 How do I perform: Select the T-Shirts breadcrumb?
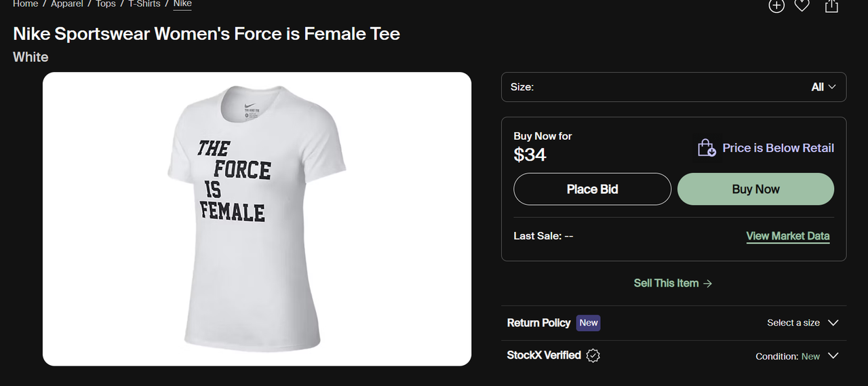tap(144, 4)
